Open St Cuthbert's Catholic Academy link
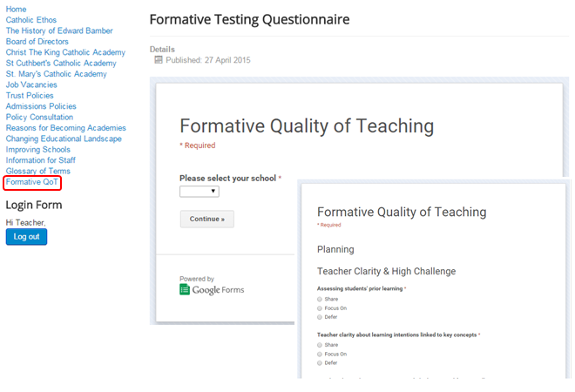 click(61, 64)
